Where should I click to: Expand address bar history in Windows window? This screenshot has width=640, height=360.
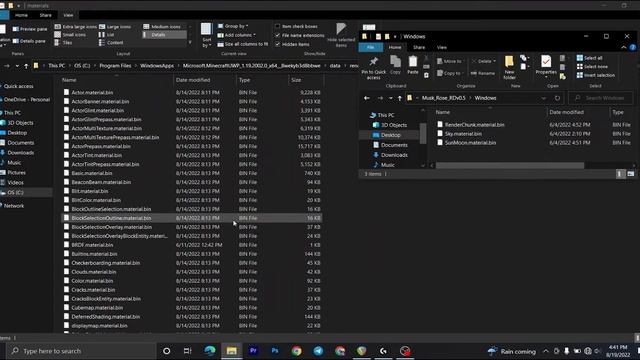point(544,98)
